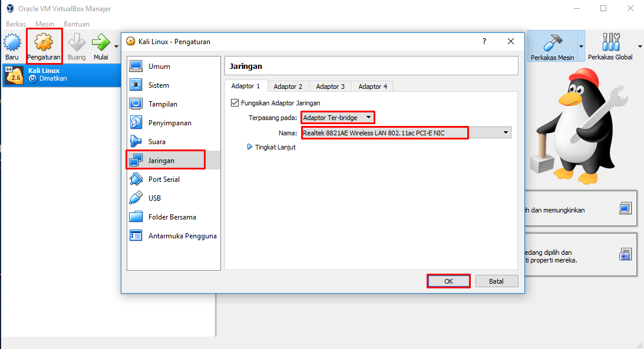Click the Dimatikan power state icon
Image resolution: width=644 pixels, height=349 pixels.
[x=33, y=78]
